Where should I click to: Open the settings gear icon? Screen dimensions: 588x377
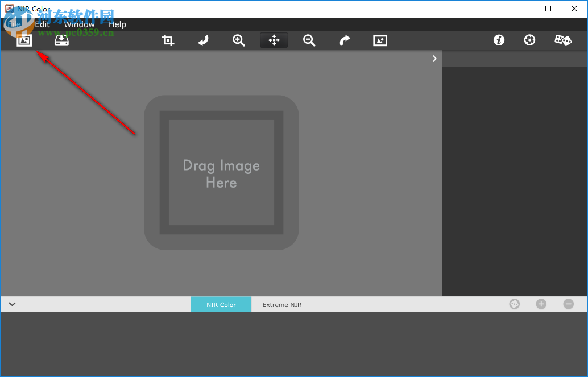529,40
